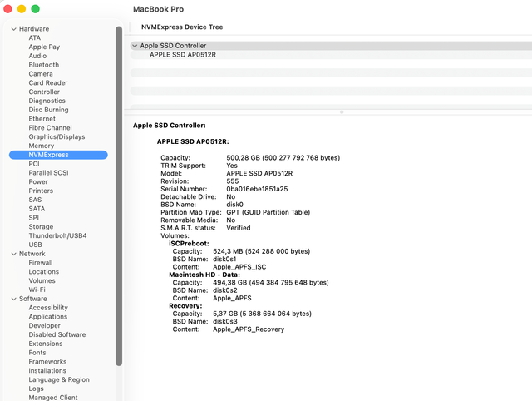Select Developer under Software

44,325
